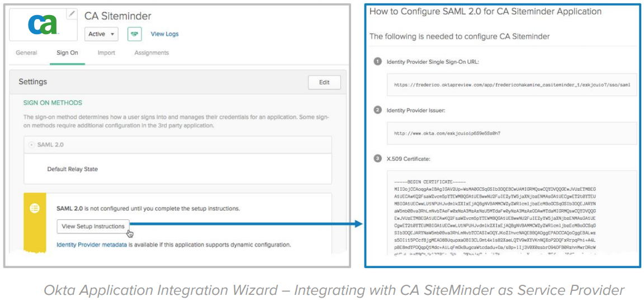Click the Identity Provider Issuer URL field
This screenshot has width=644, height=301.
click(512, 134)
